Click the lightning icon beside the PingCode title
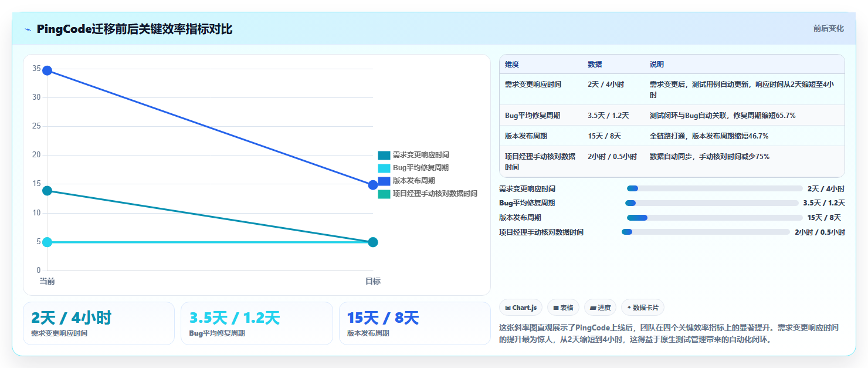Viewport: 868px width, 368px height. [x=28, y=29]
